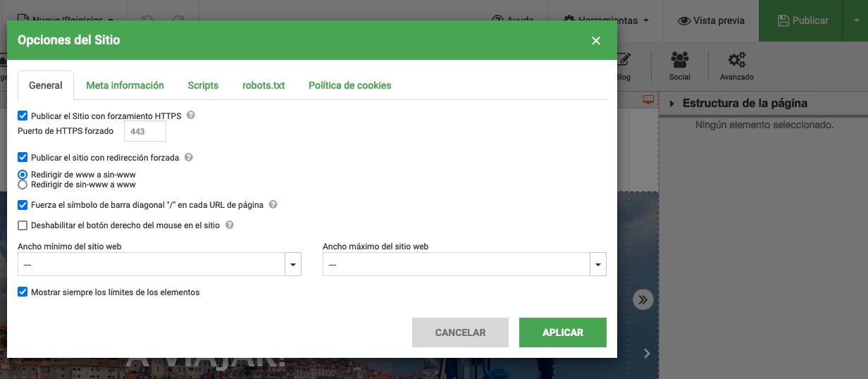Select Redirigir de sin-www a www

(x=23, y=185)
